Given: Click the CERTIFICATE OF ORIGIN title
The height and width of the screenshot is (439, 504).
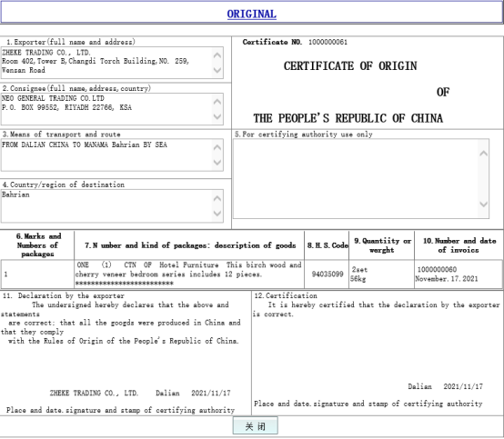Looking at the screenshot, I should (x=350, y=65).
